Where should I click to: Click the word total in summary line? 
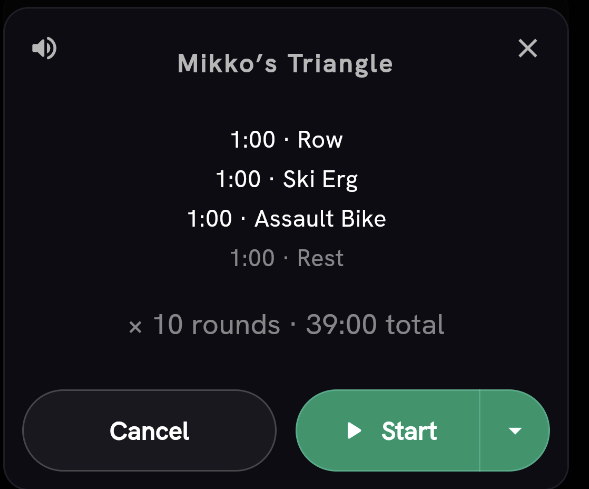415,324
